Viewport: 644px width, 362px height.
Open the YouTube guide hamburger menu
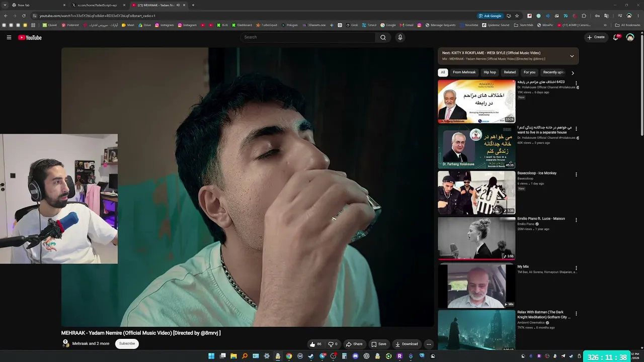pyautogui.click(x=9, y=37)
